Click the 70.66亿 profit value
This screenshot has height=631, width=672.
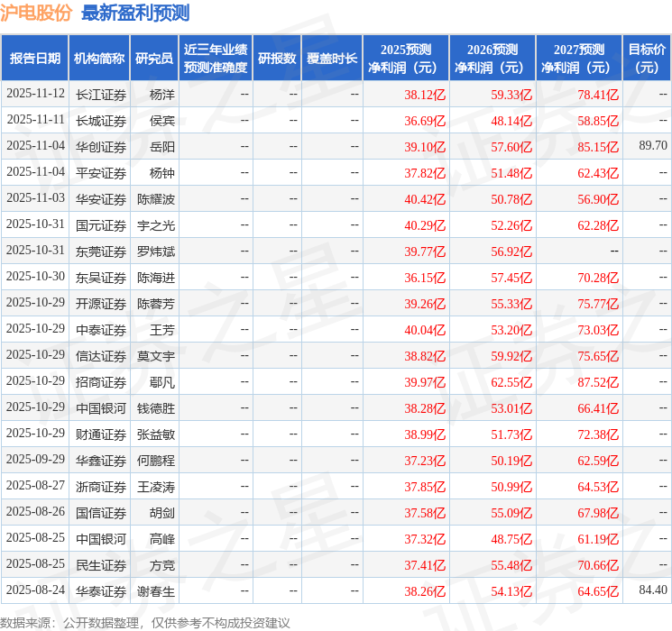pyautogui.click(x=598, y=565)
